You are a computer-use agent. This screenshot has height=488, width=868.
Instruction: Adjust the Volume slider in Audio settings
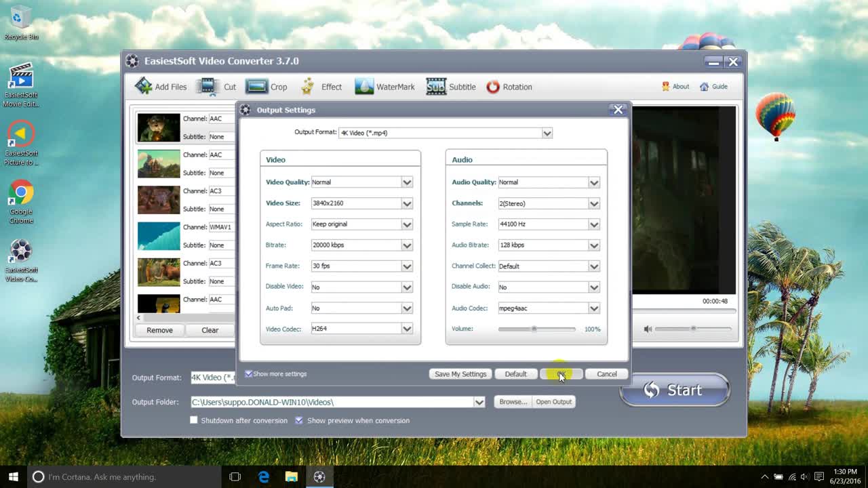point(536,329)
